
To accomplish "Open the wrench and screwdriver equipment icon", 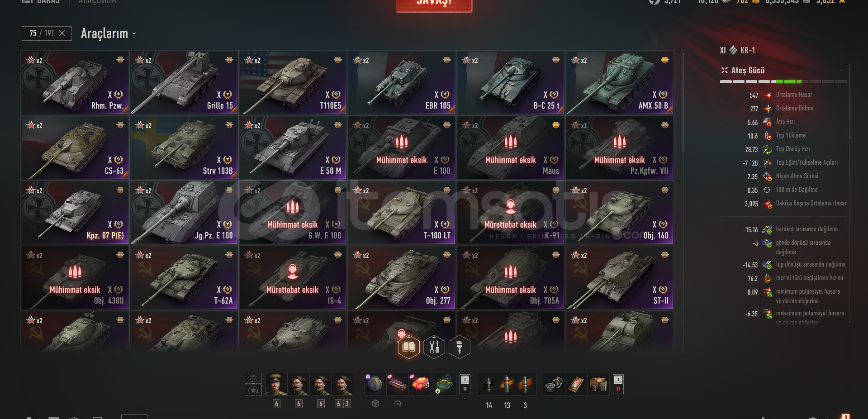I will tap(434, 347).
